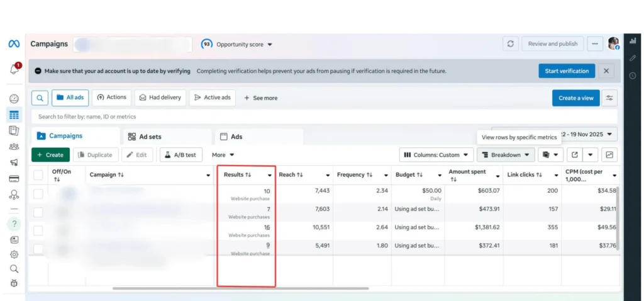Click the green Create button
Viewport: 644px width, 301px height.
50,155
